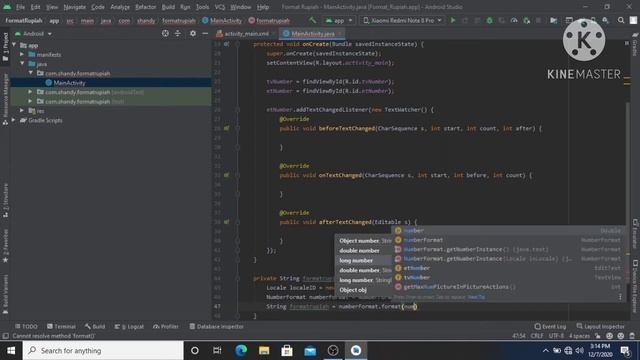Viewport: 640px width, 360px height.
Task: Click the beforeTextChanged gutter override icon
Action: (227, 128)
